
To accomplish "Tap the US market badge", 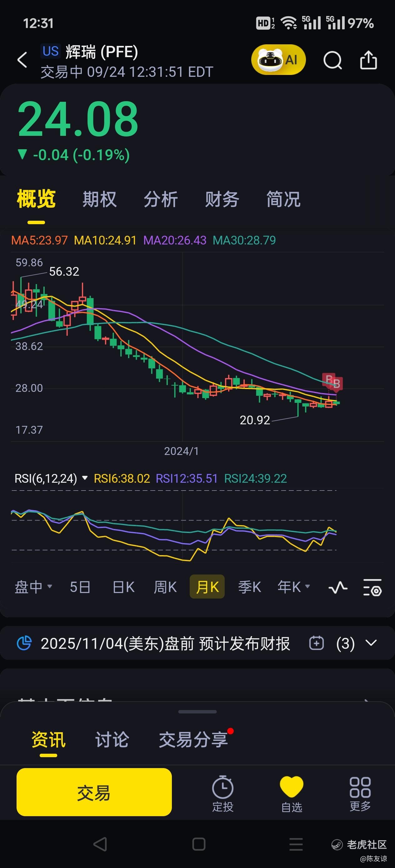I will click(51, 51).
